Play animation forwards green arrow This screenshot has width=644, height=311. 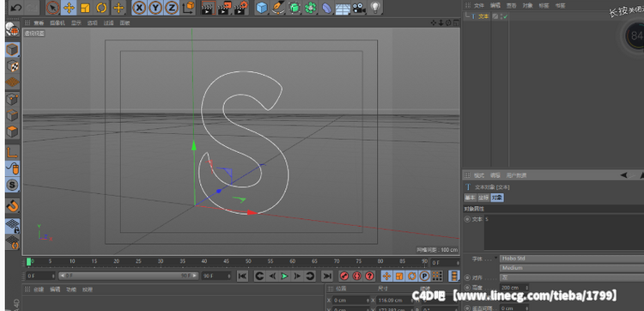click(x=284, y=276)
